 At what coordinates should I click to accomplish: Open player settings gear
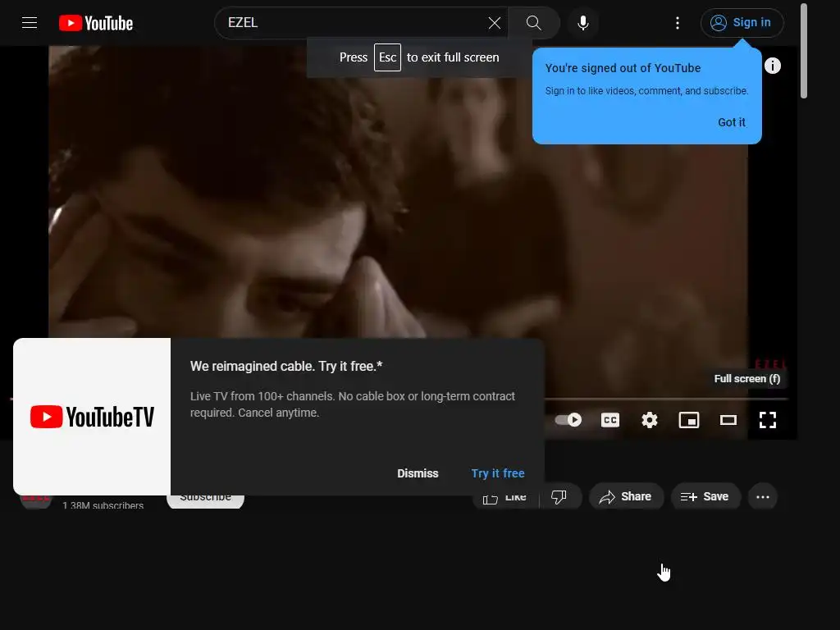pyautogui.click(x=650, y=420)
